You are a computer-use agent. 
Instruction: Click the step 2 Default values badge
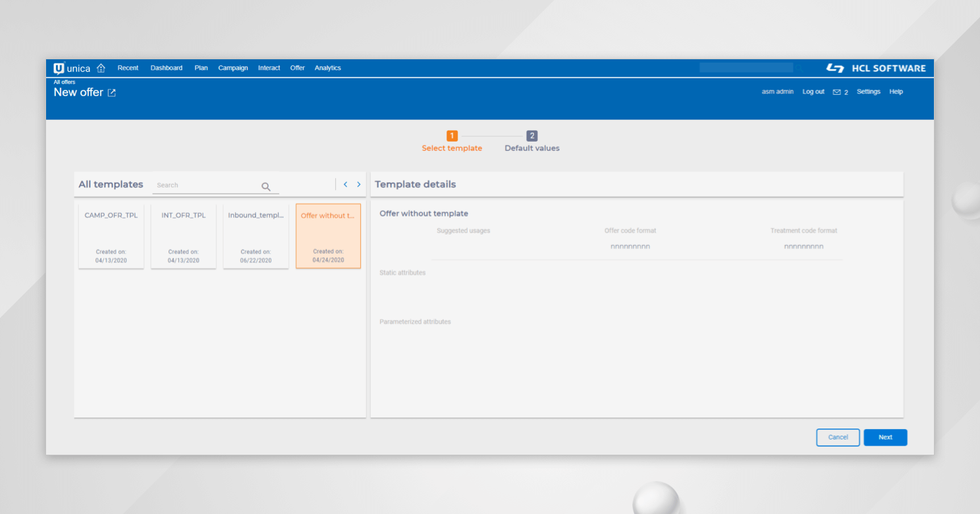531,136
